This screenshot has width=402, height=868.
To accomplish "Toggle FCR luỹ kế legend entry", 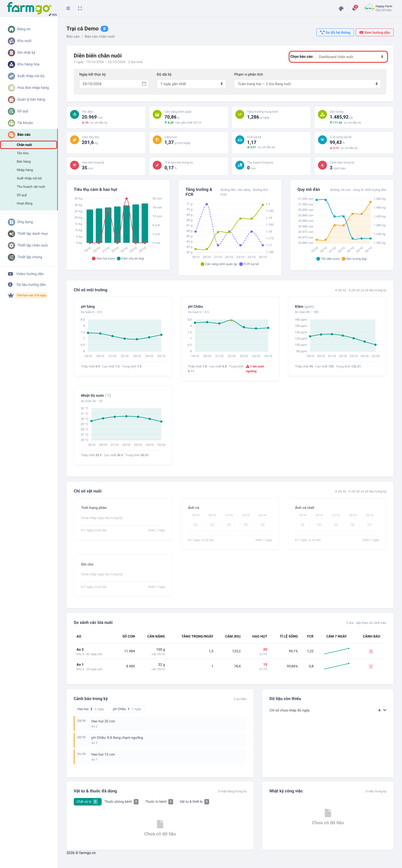I will click(x=249, y=264).
